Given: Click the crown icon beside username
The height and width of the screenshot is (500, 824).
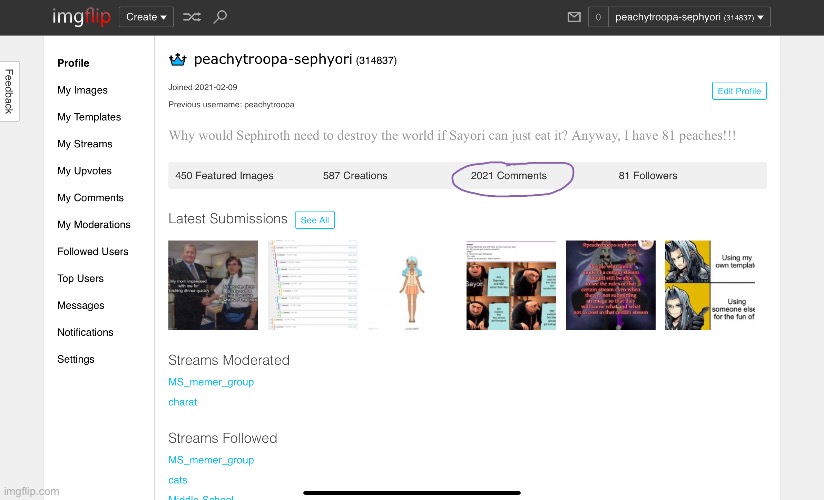Looking at the screenshot, I should (x=178, y=60).
